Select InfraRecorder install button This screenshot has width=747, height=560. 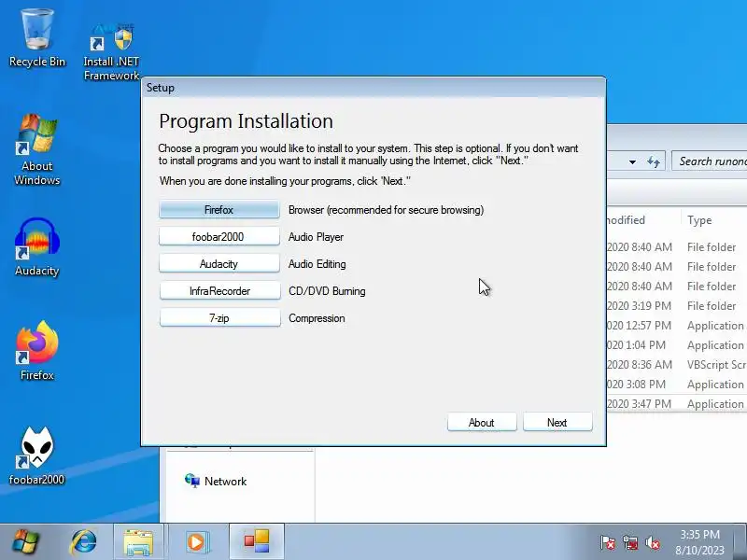click(x=220, y=291)
